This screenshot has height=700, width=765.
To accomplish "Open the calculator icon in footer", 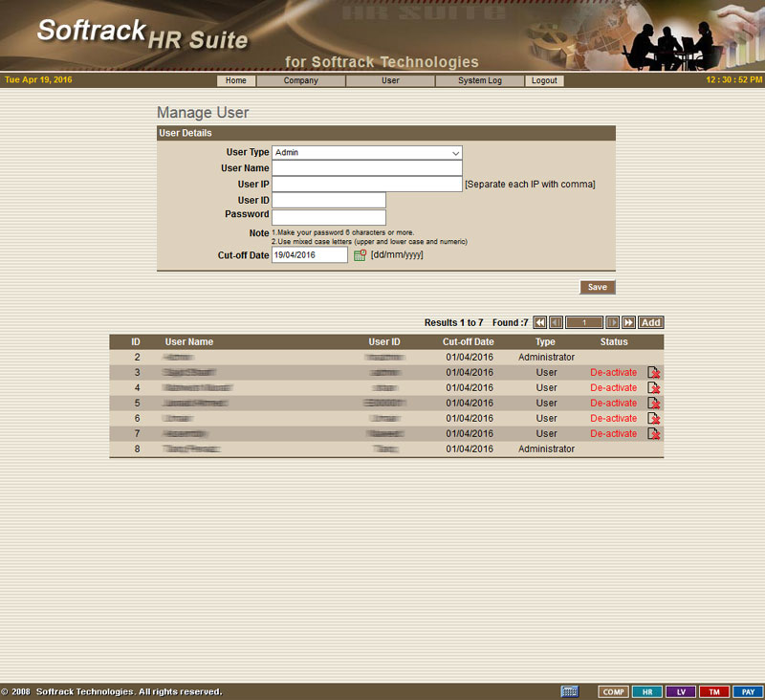I will tap(570, 691).
